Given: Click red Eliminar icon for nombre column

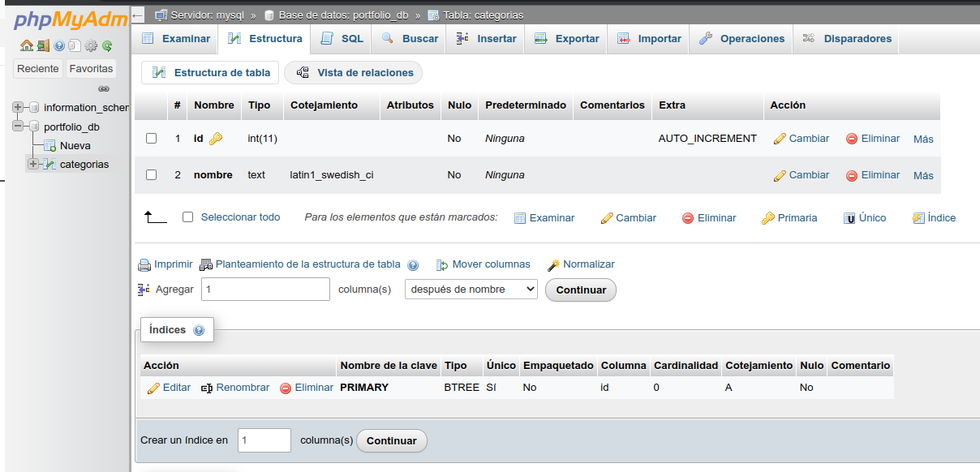Looking at the screenshot, I should (852, 175).
